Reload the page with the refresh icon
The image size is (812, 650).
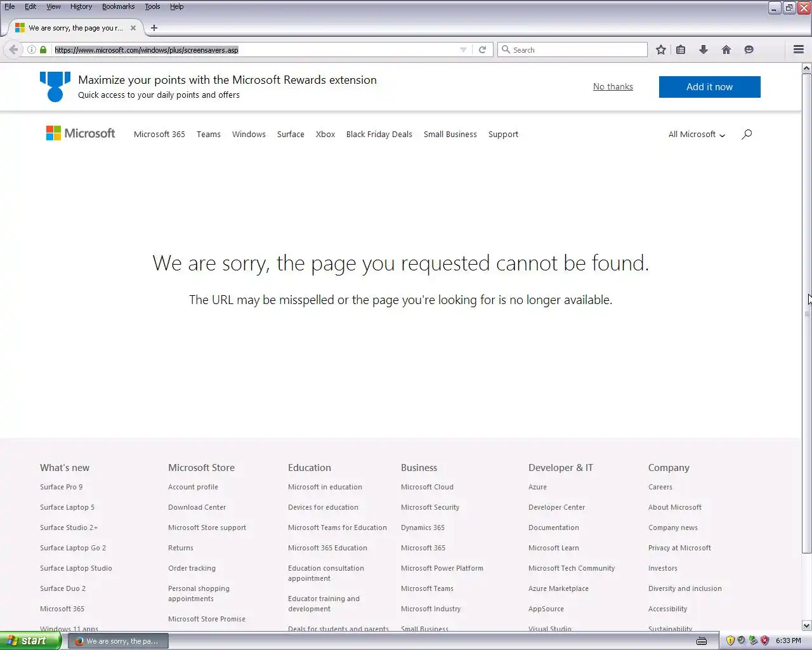(482, 50)
